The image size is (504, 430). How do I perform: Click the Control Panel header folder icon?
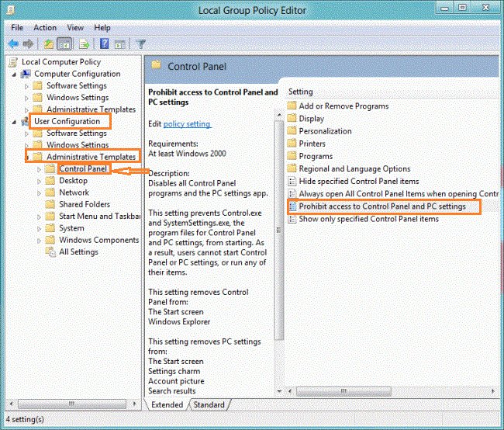pyautogui.click(x=156, y=65)
